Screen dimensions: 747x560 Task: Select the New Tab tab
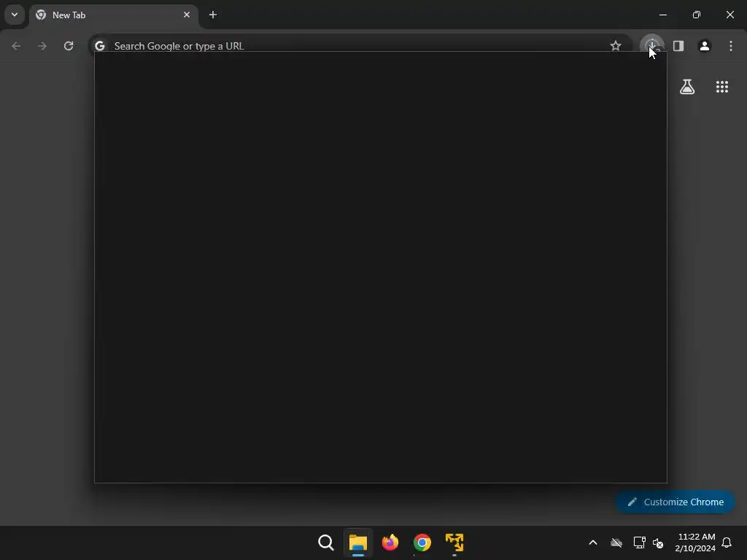pyautogui.click(x=113, y=15)
